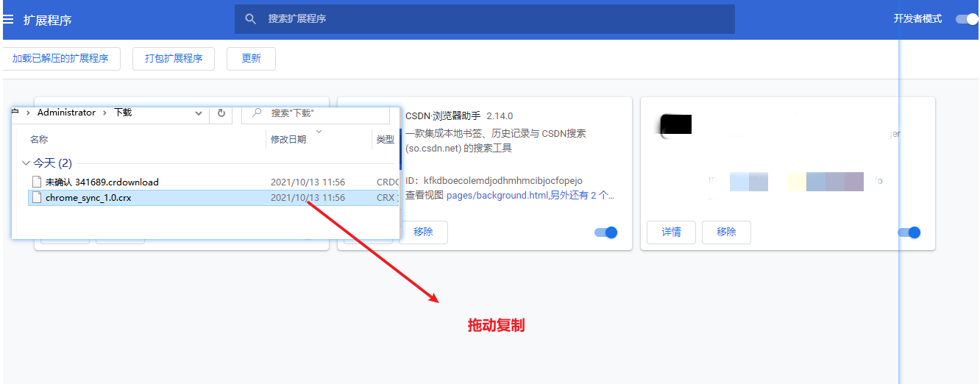Click Administrator in the breadcrumb path
This screenshot has height=384, width=980.
tap(66, 113)
